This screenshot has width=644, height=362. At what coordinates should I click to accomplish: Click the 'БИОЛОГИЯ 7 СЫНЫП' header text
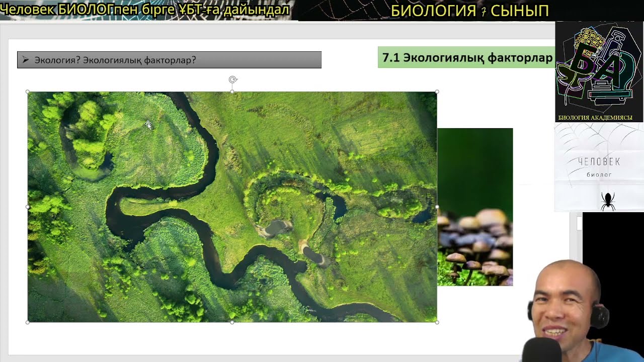[x=469, y=11]
